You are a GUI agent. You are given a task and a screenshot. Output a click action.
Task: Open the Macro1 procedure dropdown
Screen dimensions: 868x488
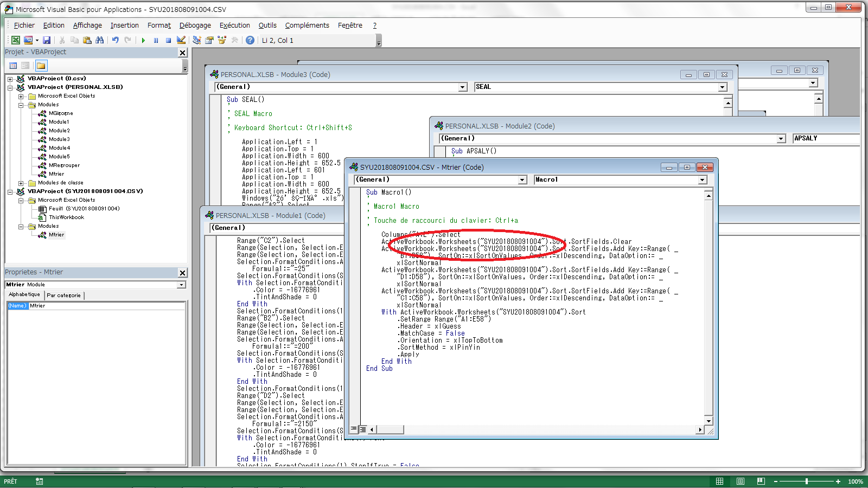pyautogui.click(x=703, y=180)
